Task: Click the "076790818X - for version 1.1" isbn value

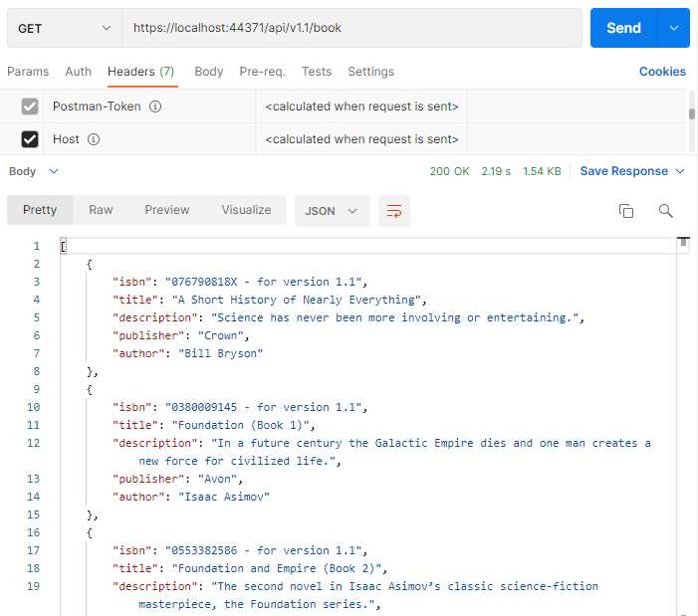Action: tap(263, 282)
